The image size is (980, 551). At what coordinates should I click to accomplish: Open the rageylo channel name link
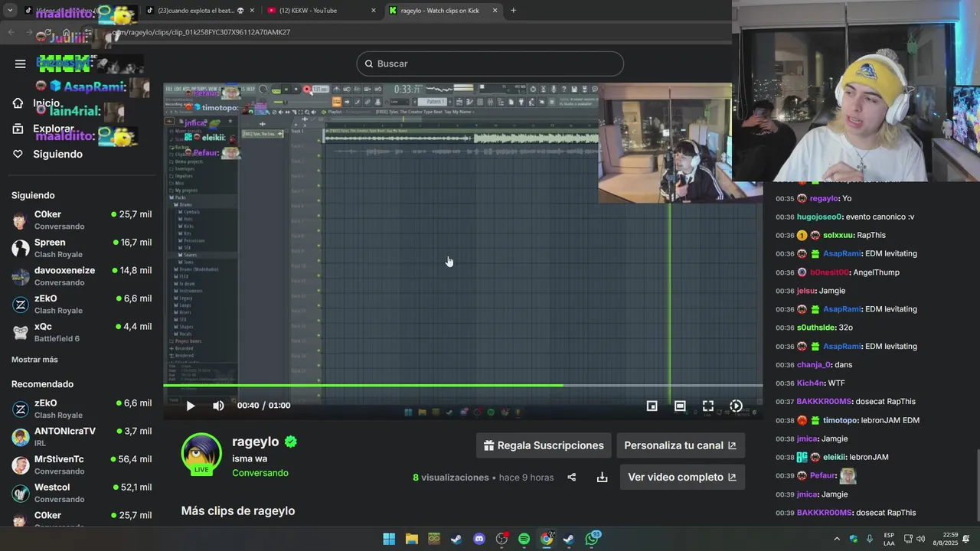click(x=256, y=442)
